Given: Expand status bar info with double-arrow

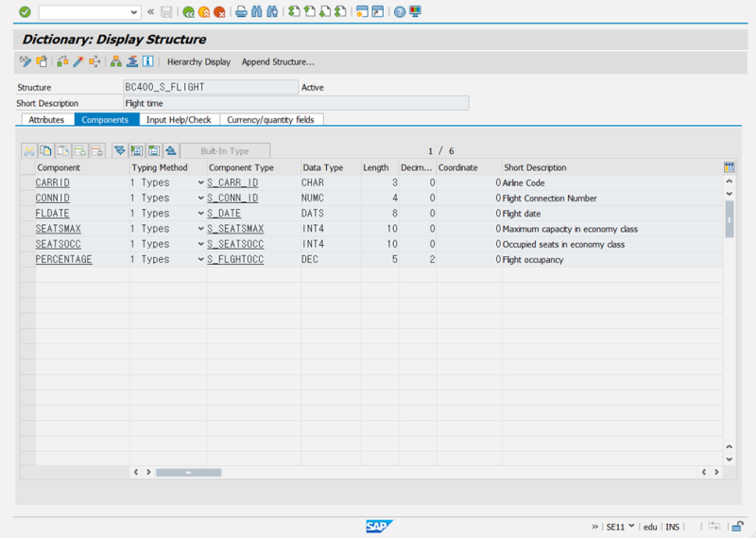Looking at the screenshot, I should (x=595, y=527).
